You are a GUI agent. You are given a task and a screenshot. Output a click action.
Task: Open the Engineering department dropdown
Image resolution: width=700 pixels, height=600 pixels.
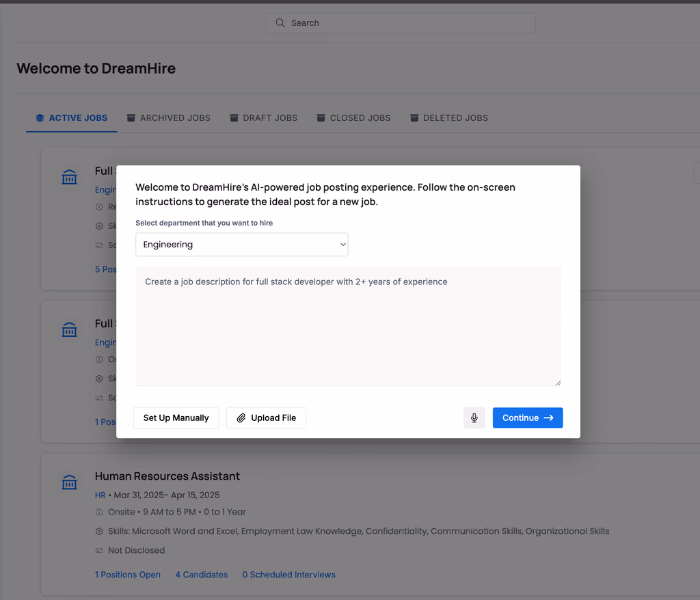(242, 245)
